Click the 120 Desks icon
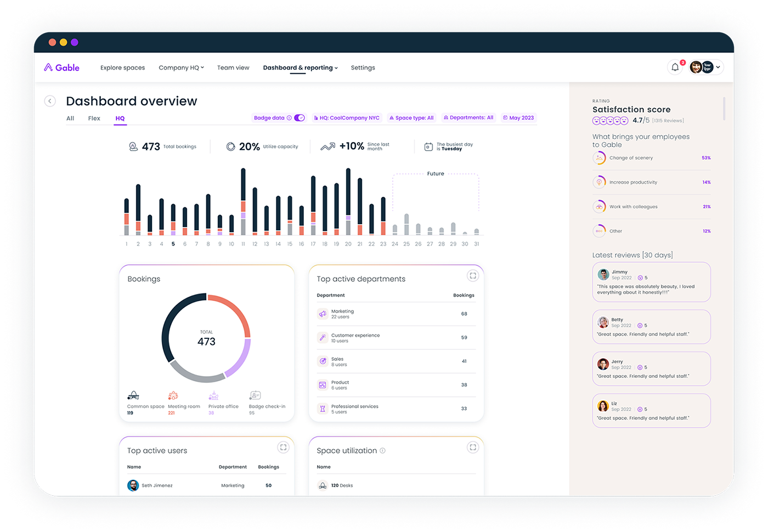Image resolution: width=768 pixels, height=532 pixels. point(323,485)
